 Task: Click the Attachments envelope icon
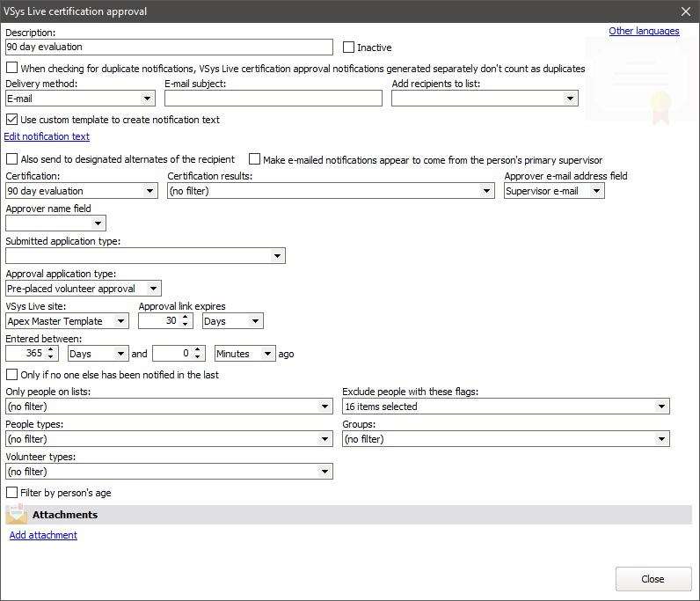click(x=17, y=515)
